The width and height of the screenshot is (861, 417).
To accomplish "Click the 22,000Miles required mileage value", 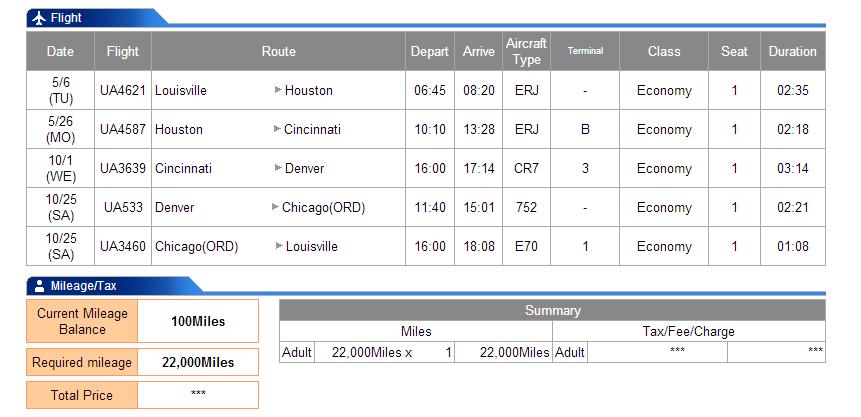I will click(x=198, y=363).
